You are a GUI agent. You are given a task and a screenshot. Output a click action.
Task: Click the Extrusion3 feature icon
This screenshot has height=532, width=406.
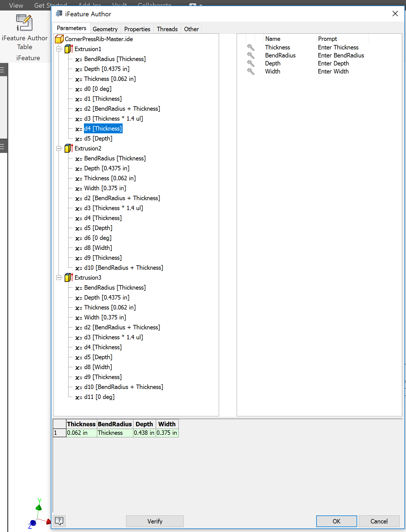[x=68, y=277]
